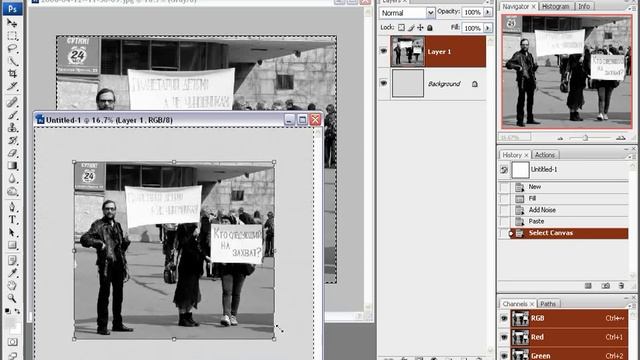The width and height of the screenshot is (640, 360).
Task: Click the Navigator zoom in button
Action: pos(621,138)
